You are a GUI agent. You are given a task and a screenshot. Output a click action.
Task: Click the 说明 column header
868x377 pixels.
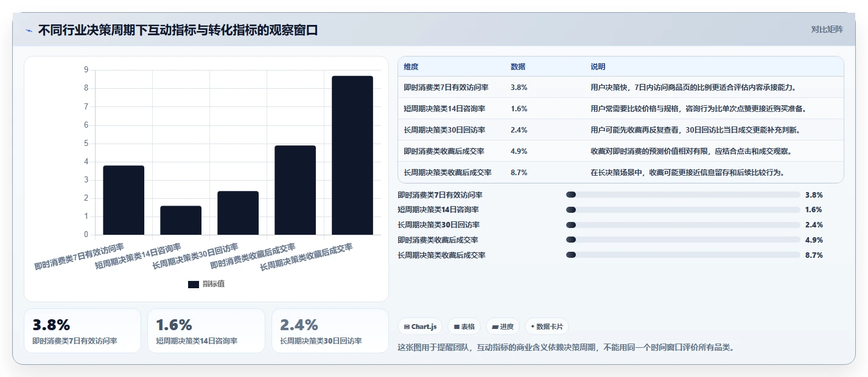click(x=598, y=67)
